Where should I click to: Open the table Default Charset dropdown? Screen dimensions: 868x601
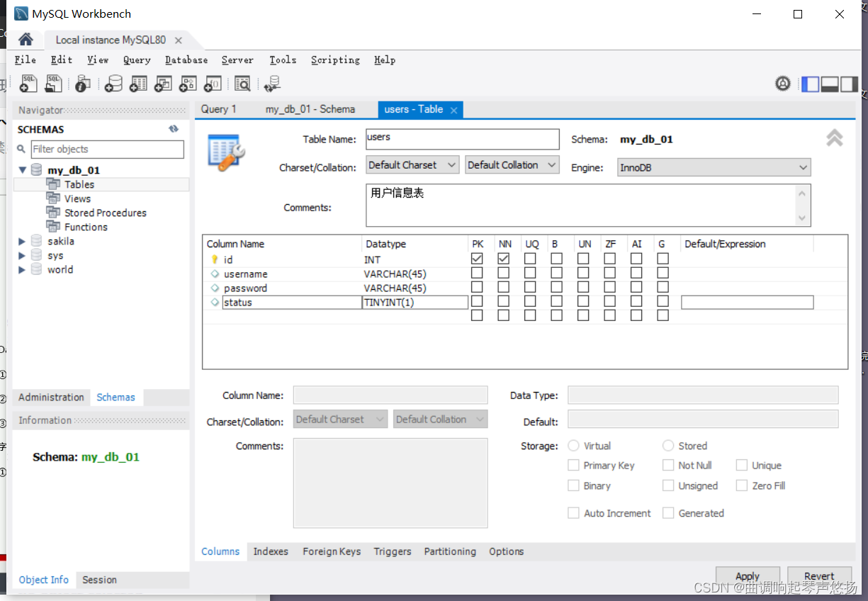click(413, 165)
